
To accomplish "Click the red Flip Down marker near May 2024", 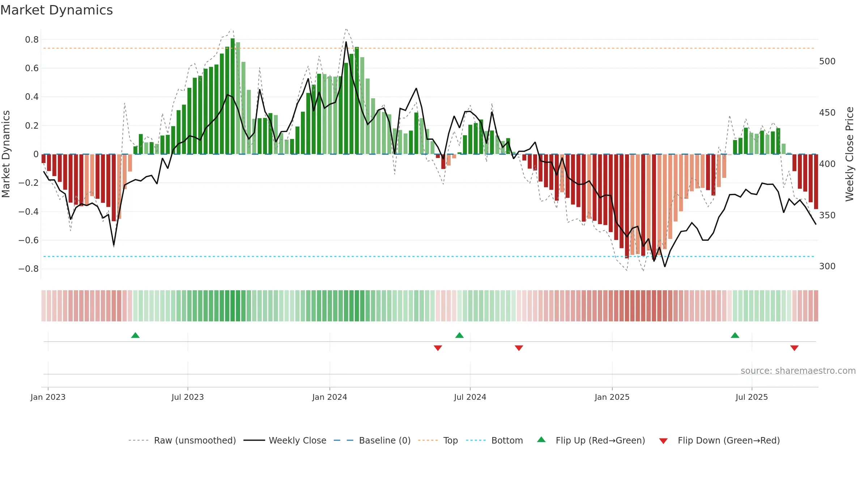I will tap(438, 348).
